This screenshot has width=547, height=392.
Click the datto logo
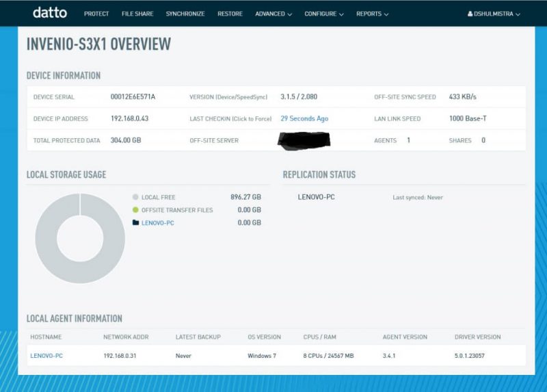coord(50,13)
